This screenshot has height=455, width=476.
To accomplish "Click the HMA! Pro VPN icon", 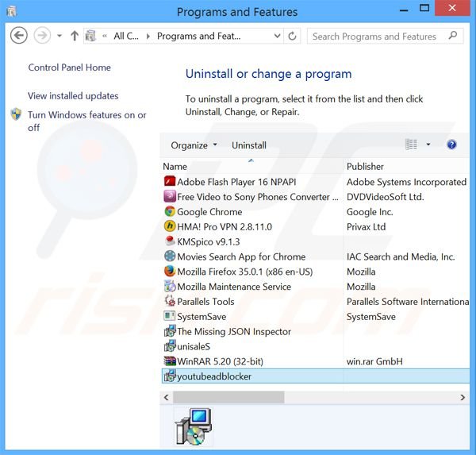I will pos(170,226).
